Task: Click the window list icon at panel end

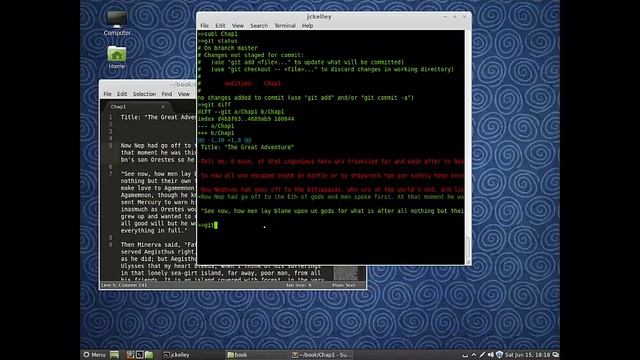Action: [556, 355]
